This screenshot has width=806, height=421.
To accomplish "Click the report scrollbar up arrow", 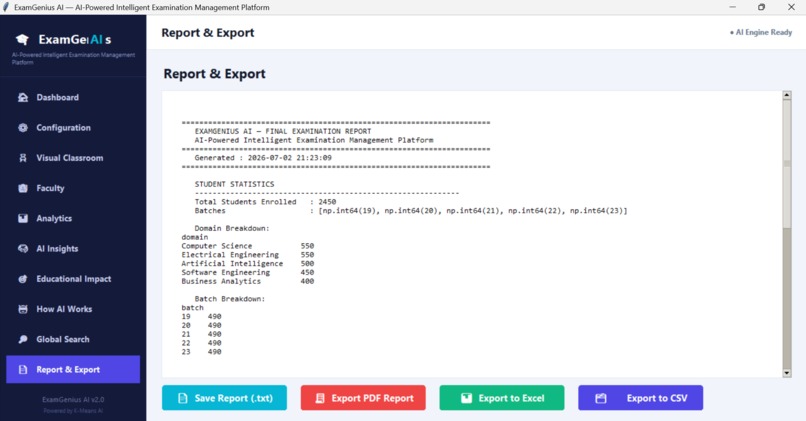I will pos(786,95).
